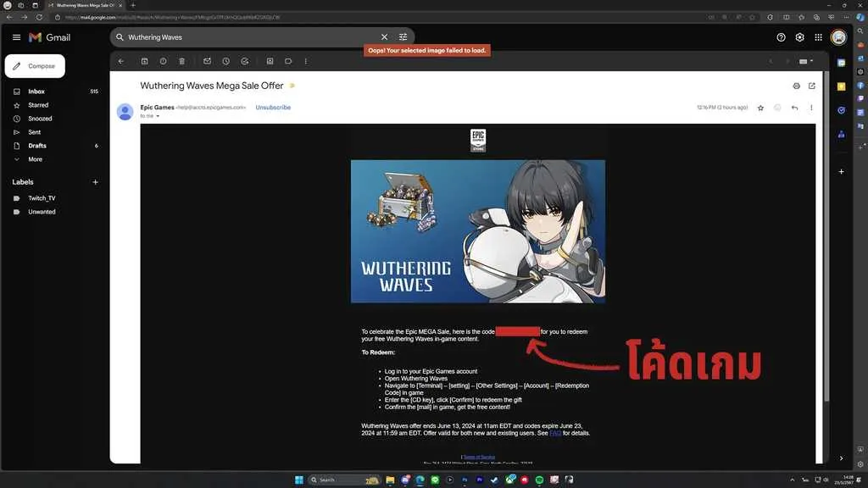868x488 pixels.
Task: Toggle the importance marker beside subject
Action: tap(292, 86)
